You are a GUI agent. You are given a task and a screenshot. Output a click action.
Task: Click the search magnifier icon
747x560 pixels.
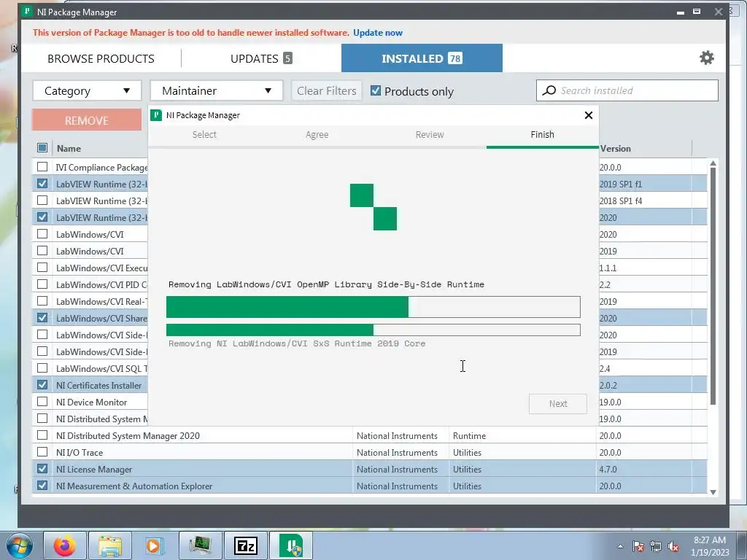coord(549,90)
